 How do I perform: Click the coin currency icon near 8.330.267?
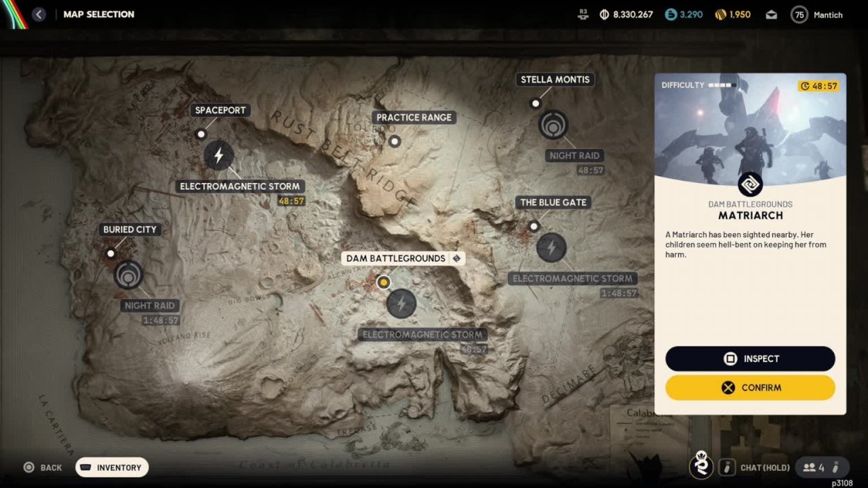[x=604, y=14]
